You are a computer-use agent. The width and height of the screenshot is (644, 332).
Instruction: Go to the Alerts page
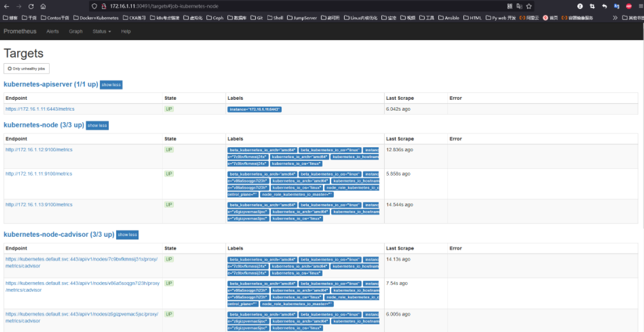[x=52, y=31]
